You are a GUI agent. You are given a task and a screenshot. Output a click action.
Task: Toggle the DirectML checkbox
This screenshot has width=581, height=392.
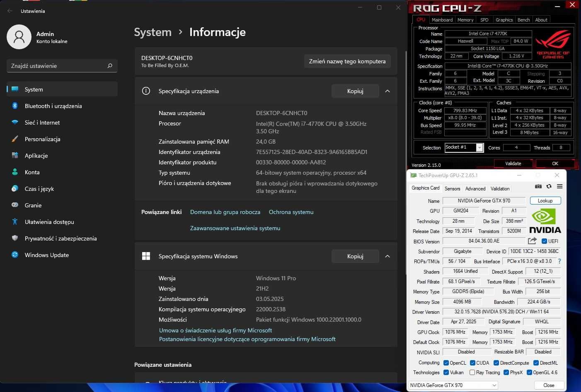(536, 363)
